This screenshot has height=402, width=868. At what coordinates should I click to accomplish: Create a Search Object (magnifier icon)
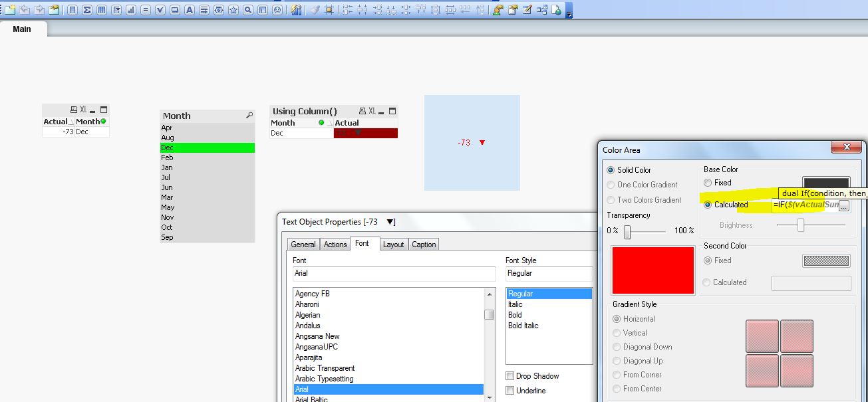coord(248,10)
